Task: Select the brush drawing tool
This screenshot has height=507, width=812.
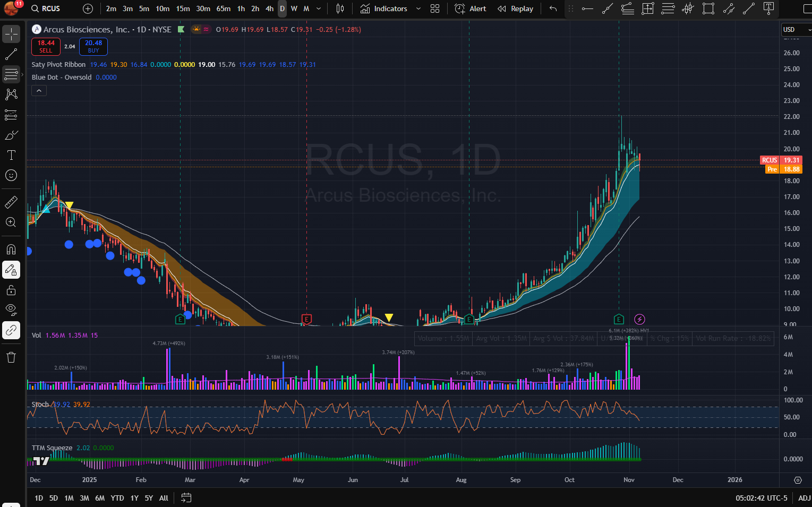Action: click(11, 135)
